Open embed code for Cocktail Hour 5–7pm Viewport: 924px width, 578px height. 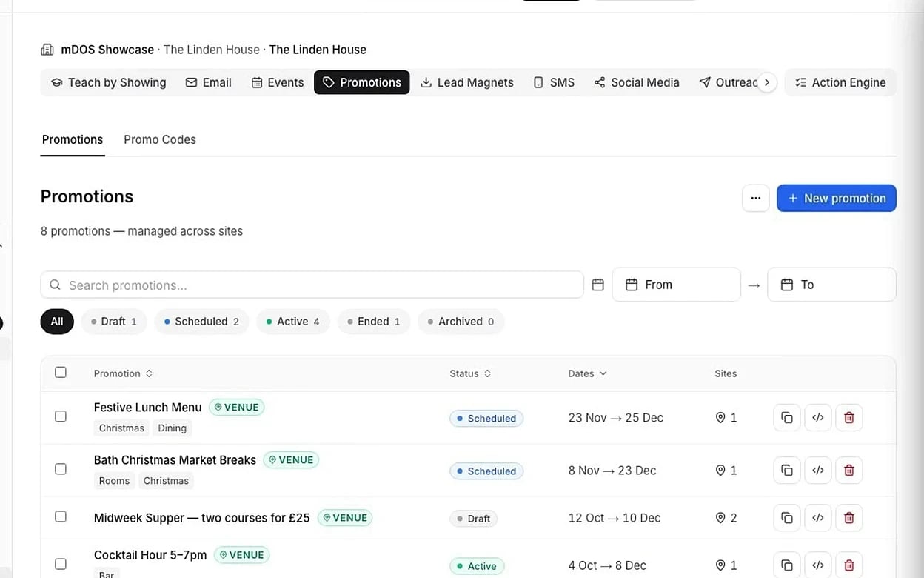pos(818,565)
